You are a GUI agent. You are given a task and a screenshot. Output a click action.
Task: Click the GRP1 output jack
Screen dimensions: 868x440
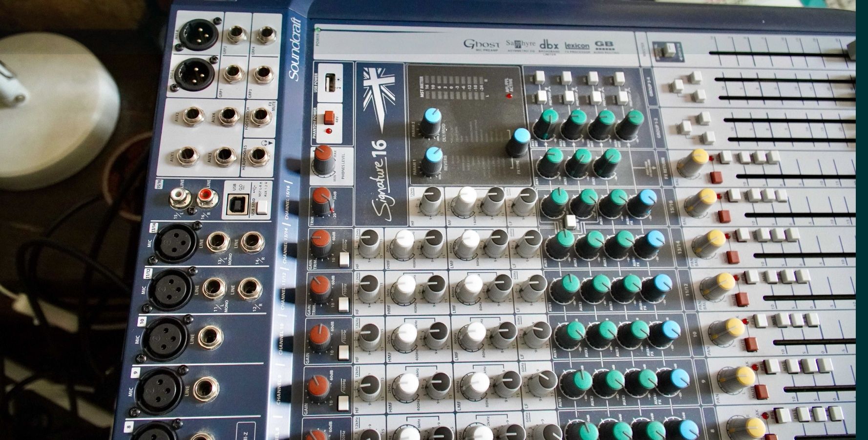point(234,74)
